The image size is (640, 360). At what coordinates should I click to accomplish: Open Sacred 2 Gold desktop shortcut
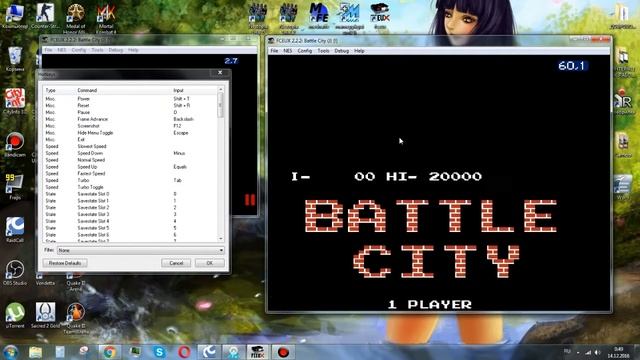[45, 315]
